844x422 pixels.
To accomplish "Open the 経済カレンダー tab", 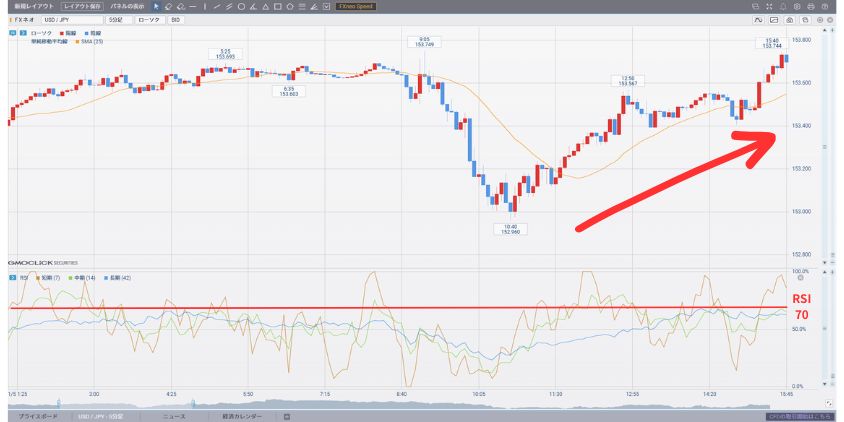I will (241, 415).
